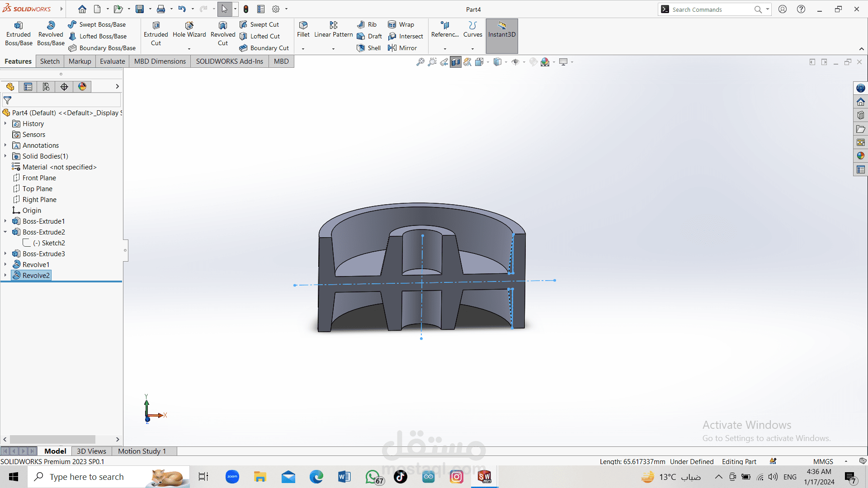Open the DisplayManager tab
This screenshot has width=868, height=488.
(82, 87)
